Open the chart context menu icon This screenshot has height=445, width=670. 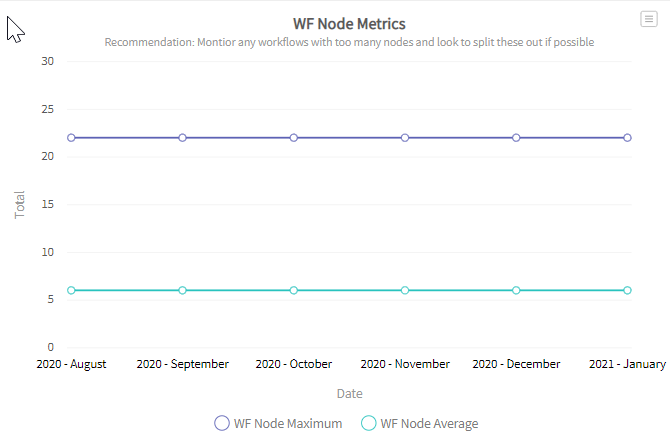(648, 19)
